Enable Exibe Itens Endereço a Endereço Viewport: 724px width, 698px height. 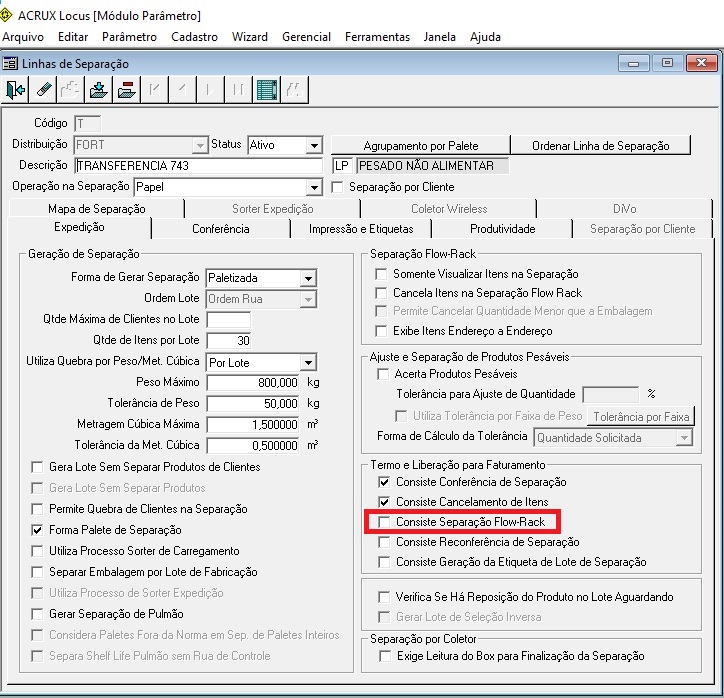coord(381,331)
